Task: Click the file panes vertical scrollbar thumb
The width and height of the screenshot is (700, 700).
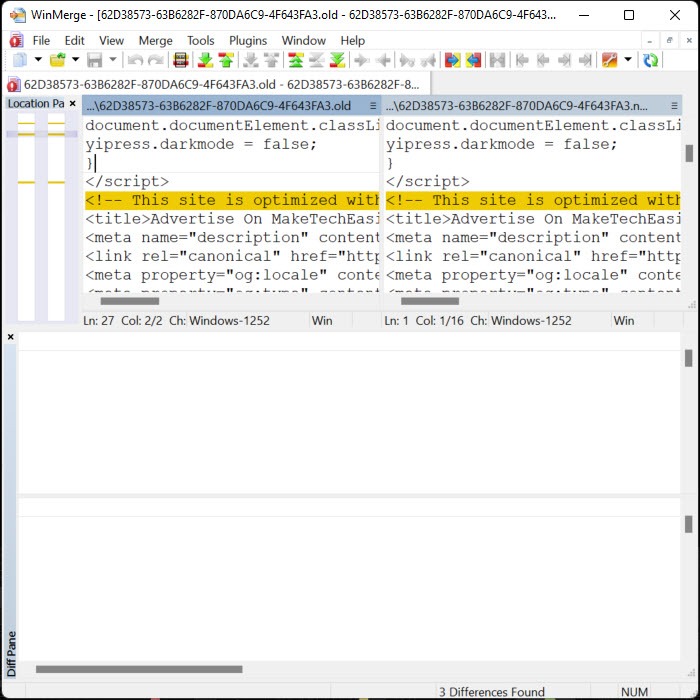Action: point(689,153)
